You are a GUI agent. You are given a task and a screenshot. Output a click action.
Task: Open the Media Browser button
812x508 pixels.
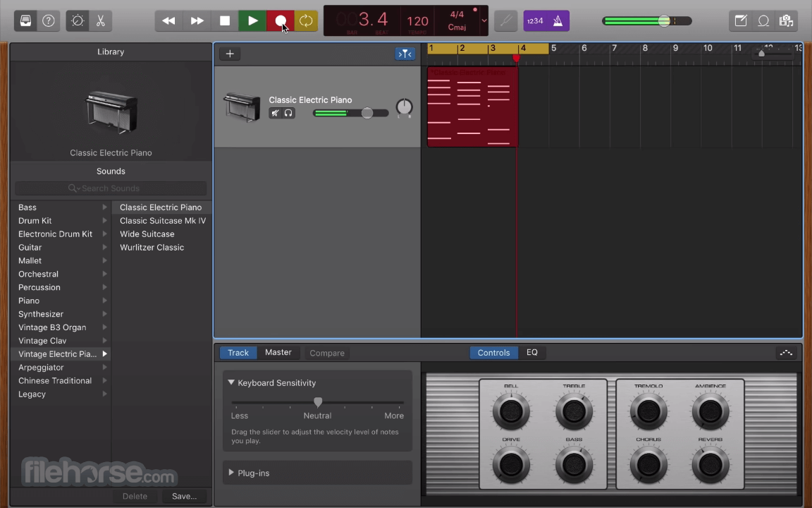(x=786, y=20)
